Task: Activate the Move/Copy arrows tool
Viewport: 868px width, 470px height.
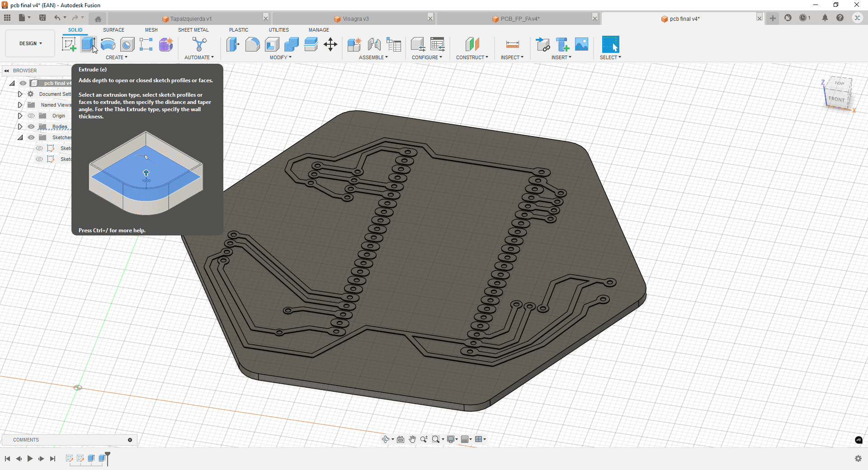Action: click(330, 44)
